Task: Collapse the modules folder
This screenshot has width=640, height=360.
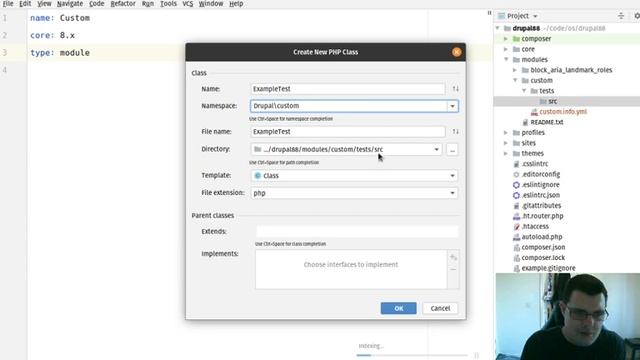Action: pyautogui.click(x=506, y=60)
